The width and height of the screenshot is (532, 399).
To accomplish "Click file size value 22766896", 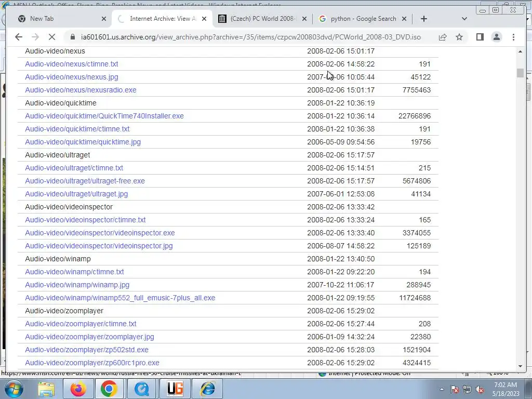I will [x=414, y=116].
